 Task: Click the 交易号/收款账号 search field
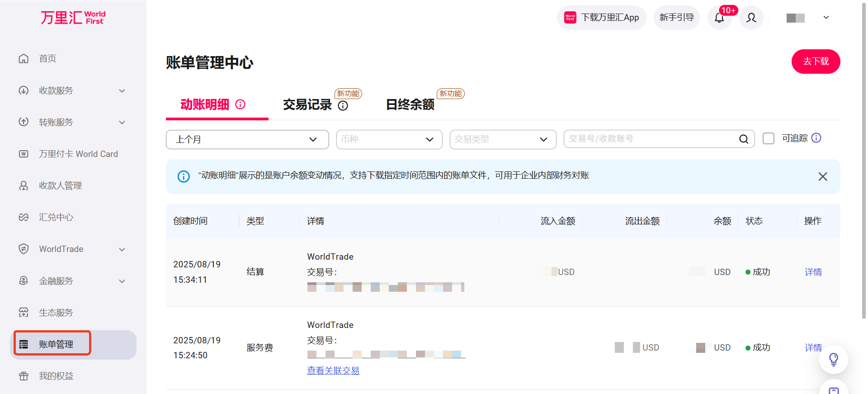(x=651, y=139)
